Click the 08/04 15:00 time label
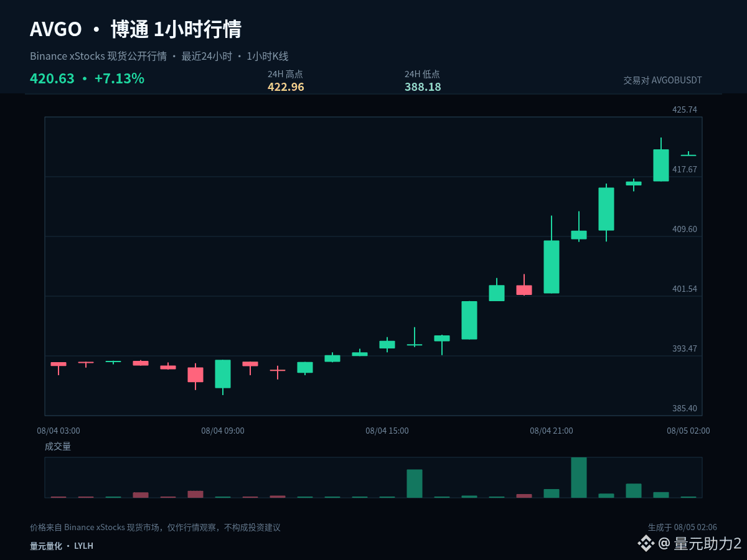The image size is (747, 560). point(387,431)
